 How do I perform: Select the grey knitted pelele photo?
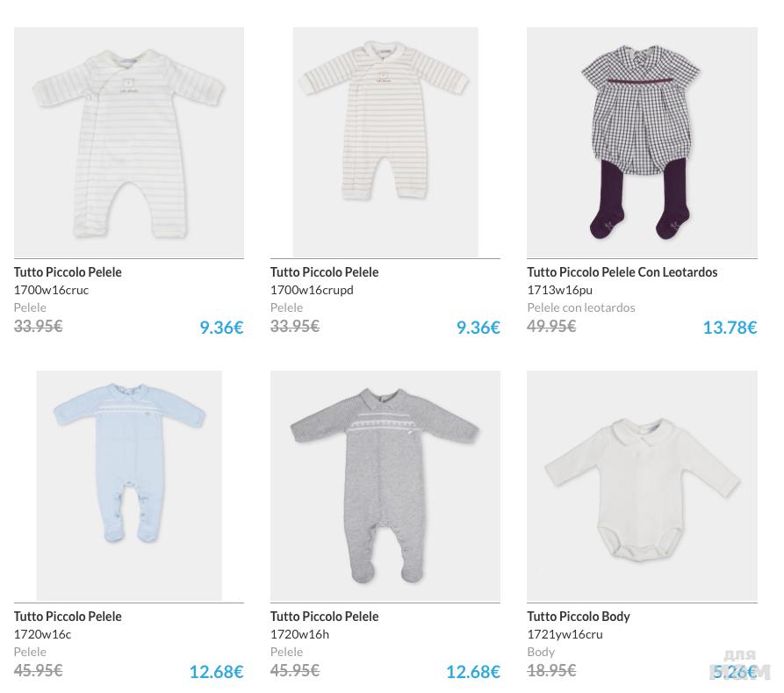coord(385,485)
